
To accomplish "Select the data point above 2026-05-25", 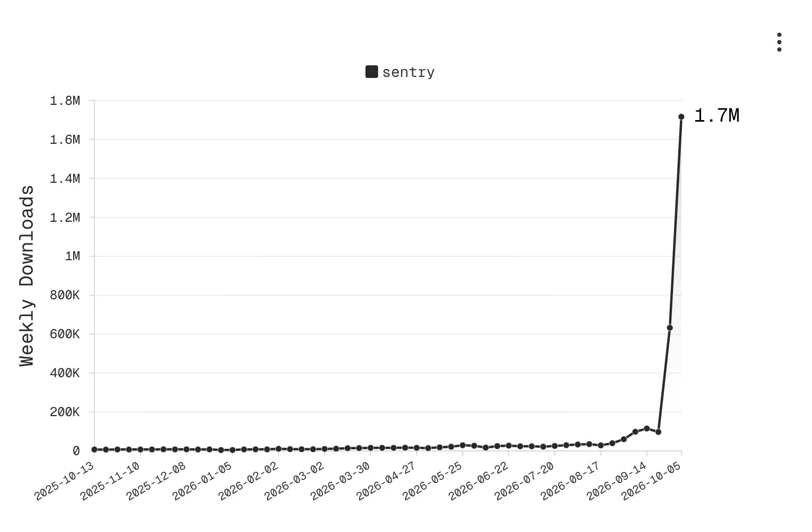I will pos(462,445).
